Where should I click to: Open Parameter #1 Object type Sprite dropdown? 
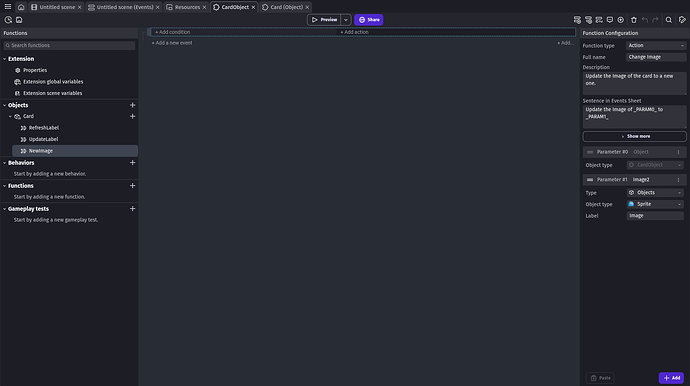click(655, 204)
